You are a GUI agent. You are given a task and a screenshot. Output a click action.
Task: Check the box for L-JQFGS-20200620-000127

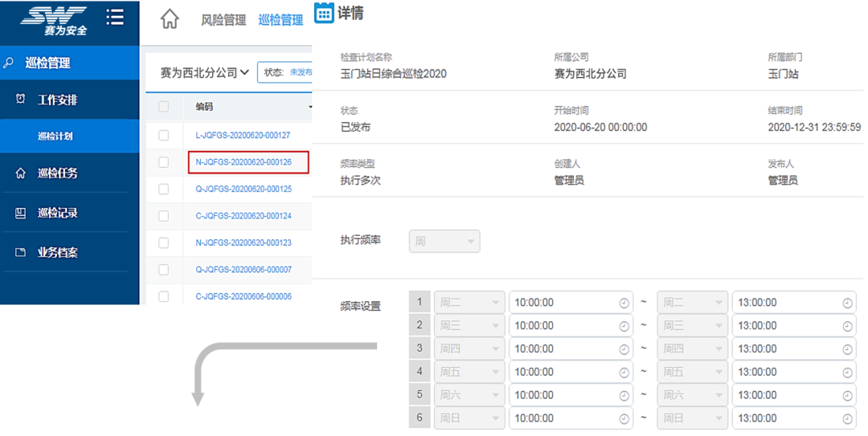point(164,136)
